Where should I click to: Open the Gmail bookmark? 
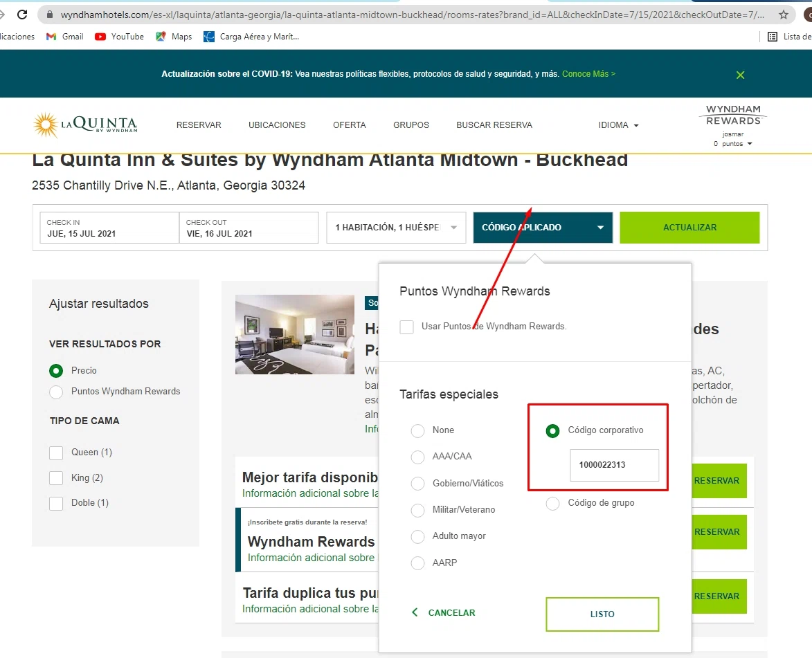click(x=65, y=37)
